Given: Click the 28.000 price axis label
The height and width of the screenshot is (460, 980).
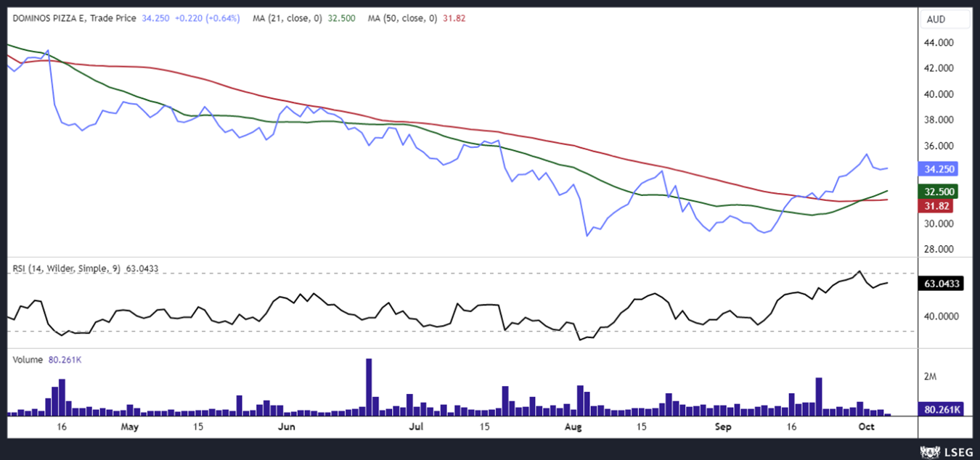Looking at the screenshot, I should 939,249.
